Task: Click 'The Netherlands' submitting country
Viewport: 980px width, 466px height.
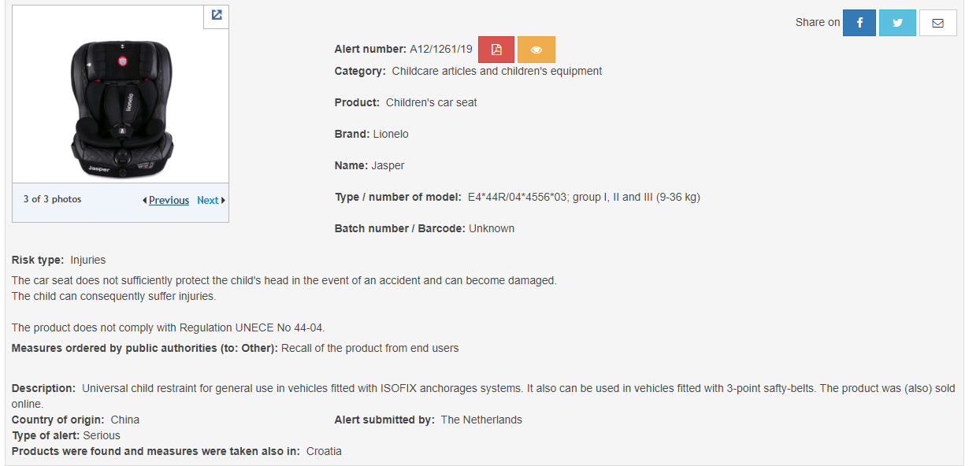Action: pyautogui.click(x=481, y=420)
